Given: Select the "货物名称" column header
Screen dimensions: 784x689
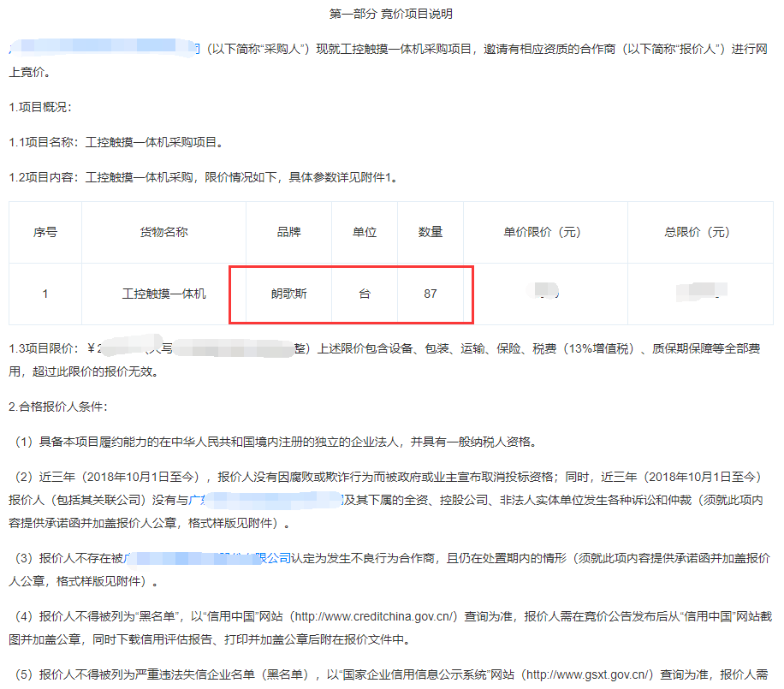Looking at the screenshot, I should pyautogui.click(x=163, y=233).
